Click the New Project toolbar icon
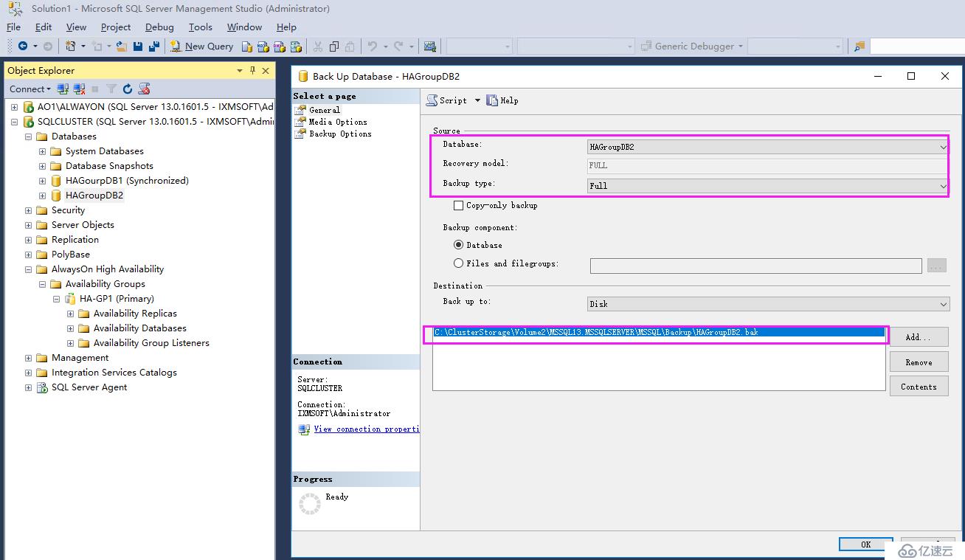The height and width of the screenshot is (560, 965). [x=71, y=46]
